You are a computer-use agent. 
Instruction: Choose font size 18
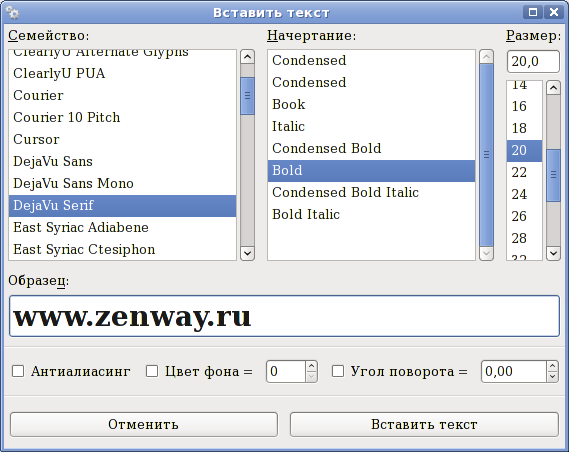(x=524, y=128)
